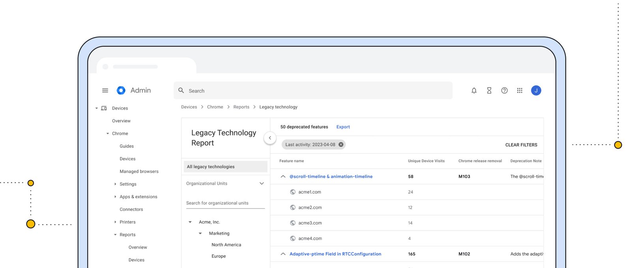The image size is (644, 268).
Task: Collapse the Acme, Inc. org unit
Action: [190, 222]
